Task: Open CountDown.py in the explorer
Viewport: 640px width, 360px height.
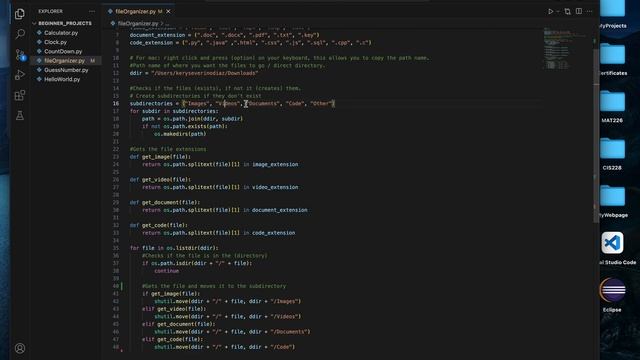Action: (63, 51)
